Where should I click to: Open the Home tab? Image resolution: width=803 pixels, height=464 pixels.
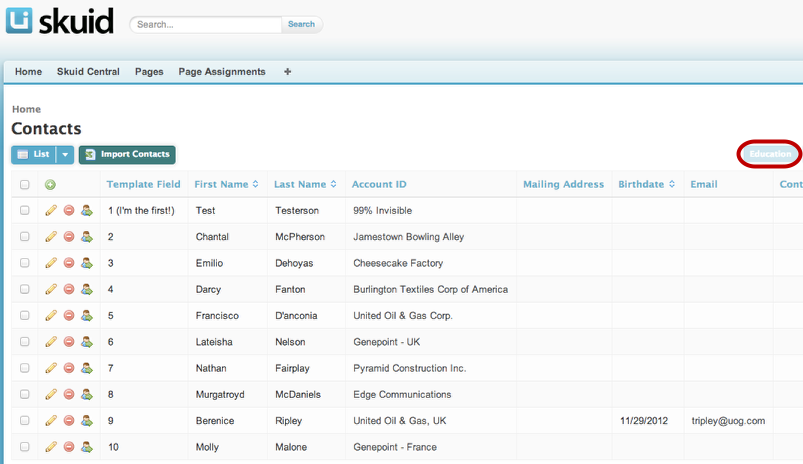coord(28,72)
